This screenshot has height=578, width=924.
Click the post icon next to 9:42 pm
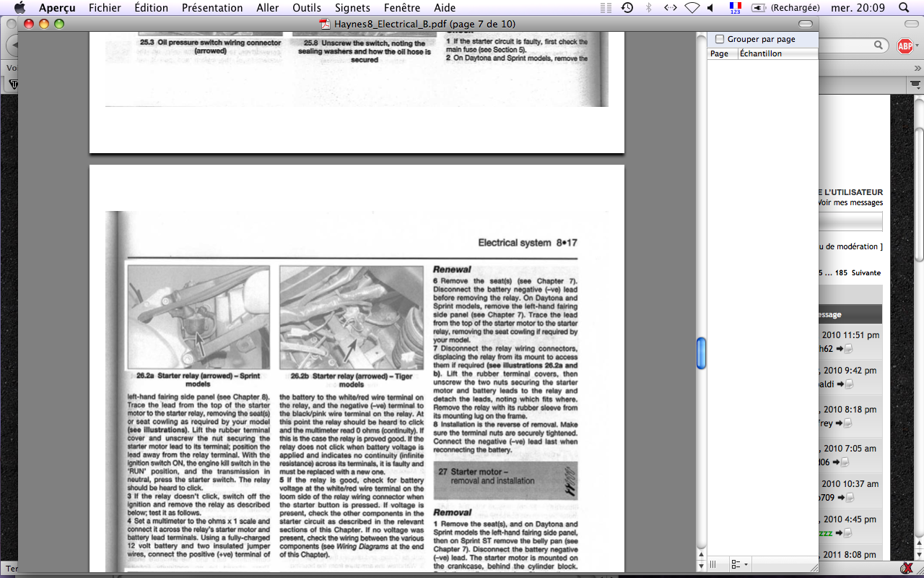(849, 385)
